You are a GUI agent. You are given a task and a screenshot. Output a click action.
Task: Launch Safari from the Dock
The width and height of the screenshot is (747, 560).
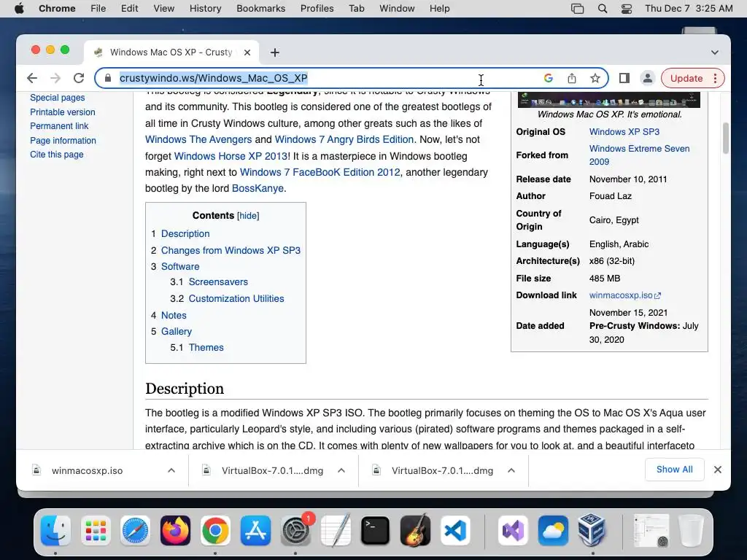(x=135, y=531)
